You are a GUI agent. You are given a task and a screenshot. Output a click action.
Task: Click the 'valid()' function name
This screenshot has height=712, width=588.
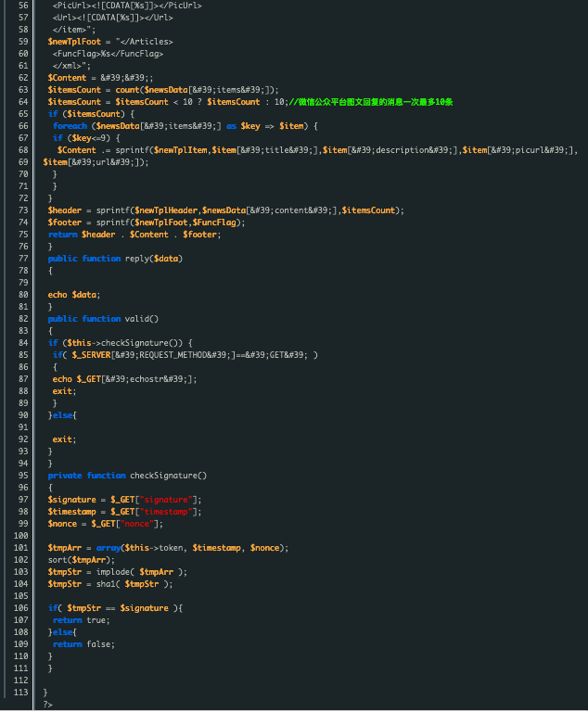point(142,319)
